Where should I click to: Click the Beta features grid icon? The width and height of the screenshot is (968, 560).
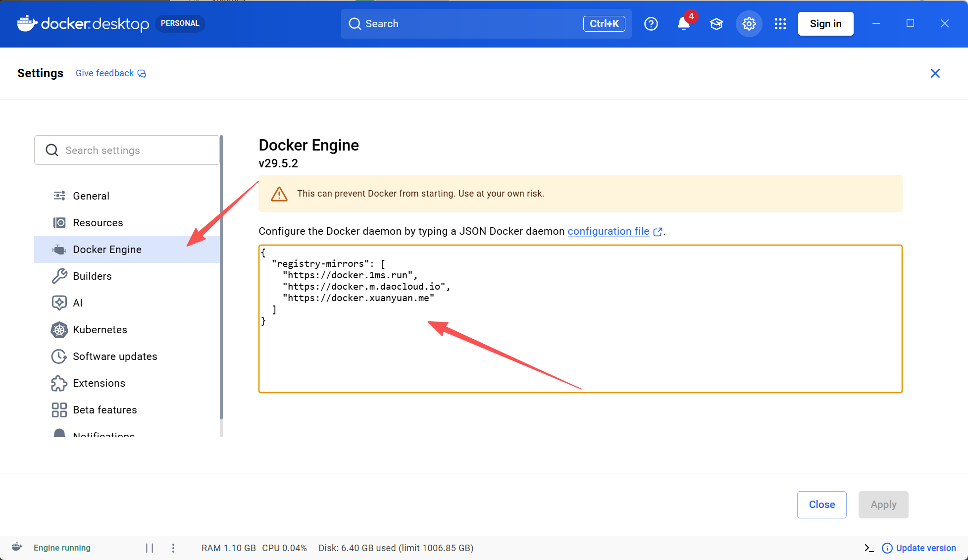[59, 410]
